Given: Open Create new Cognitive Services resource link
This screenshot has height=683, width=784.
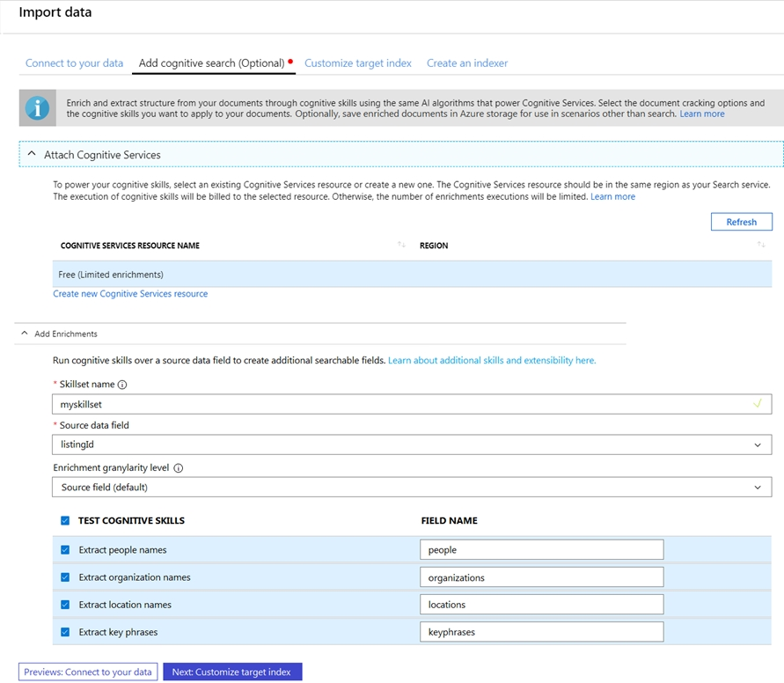Looking at the screenshot, I should click(x=130, y=293).
